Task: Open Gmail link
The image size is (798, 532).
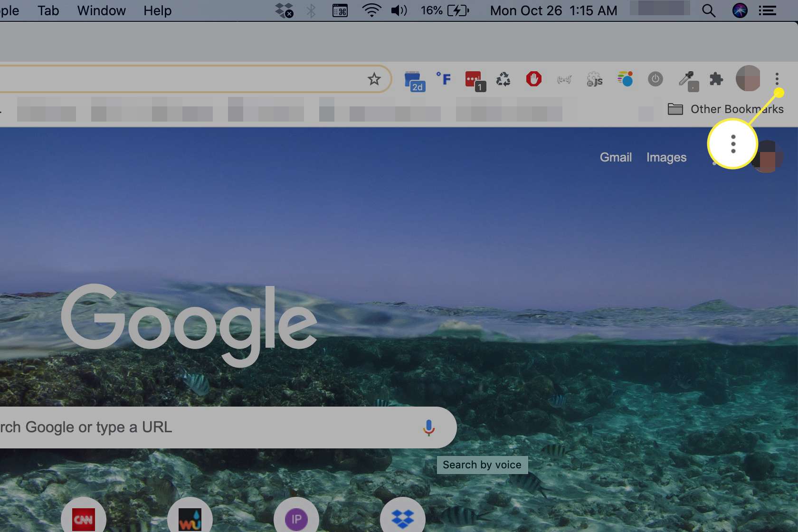Action: coord(616,157)
